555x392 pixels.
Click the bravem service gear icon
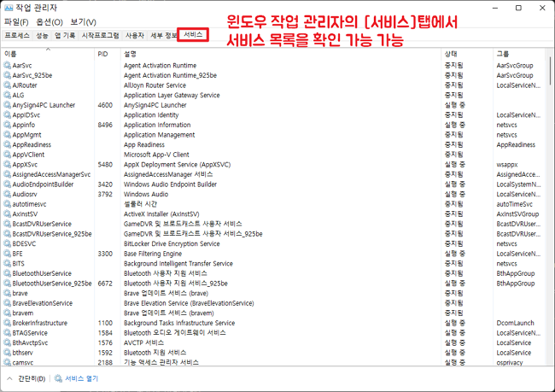[7, 313]
